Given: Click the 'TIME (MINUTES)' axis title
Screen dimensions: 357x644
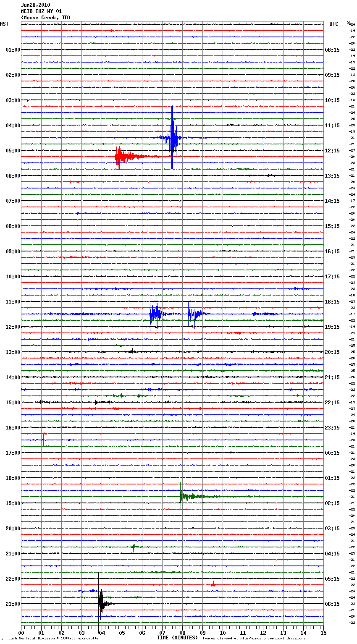Looking at the screenshot, I should click(177, 638).
